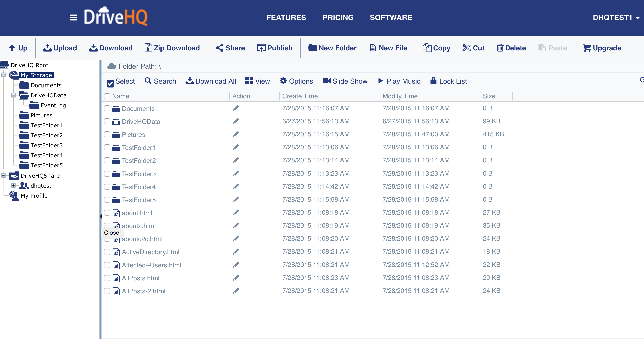Click the pencil edit icon for the Pictures row
Screen dimensions: 644x339
(236, 134)
